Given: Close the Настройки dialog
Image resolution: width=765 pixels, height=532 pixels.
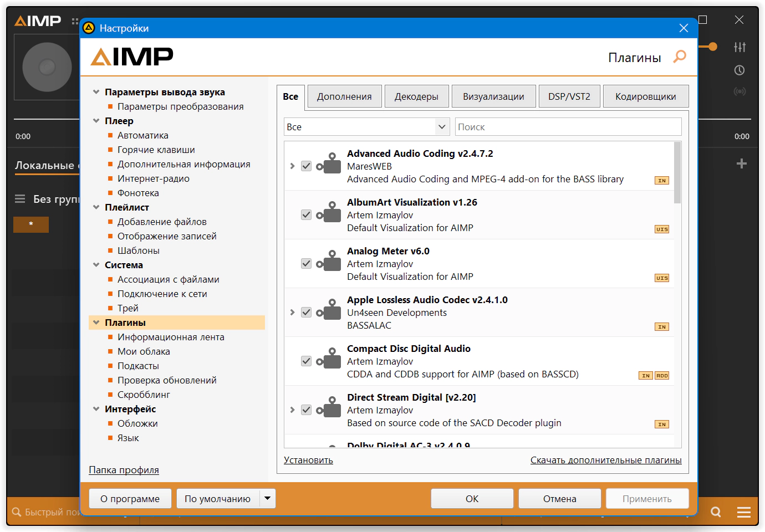Looking at the screenshot, I should click(684, 28).
